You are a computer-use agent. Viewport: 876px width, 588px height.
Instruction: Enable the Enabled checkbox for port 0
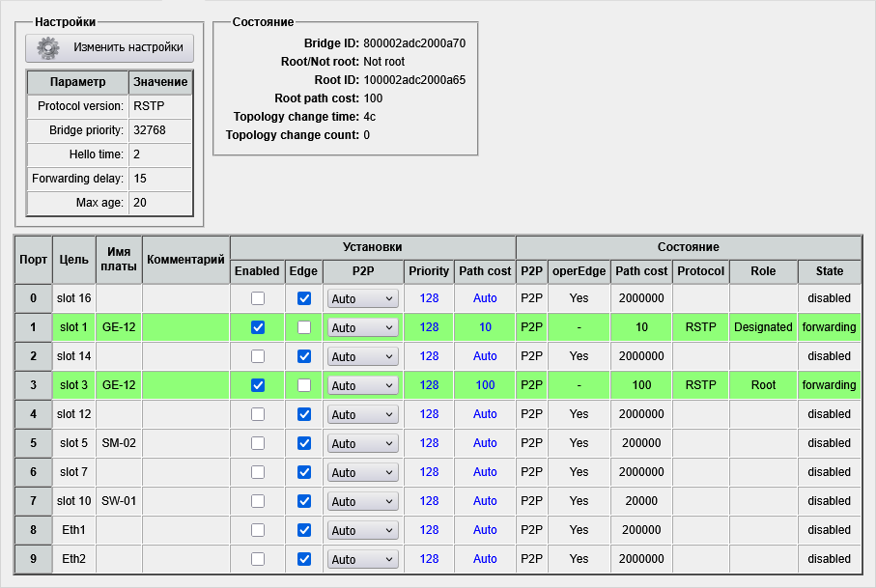coord(258,298)
